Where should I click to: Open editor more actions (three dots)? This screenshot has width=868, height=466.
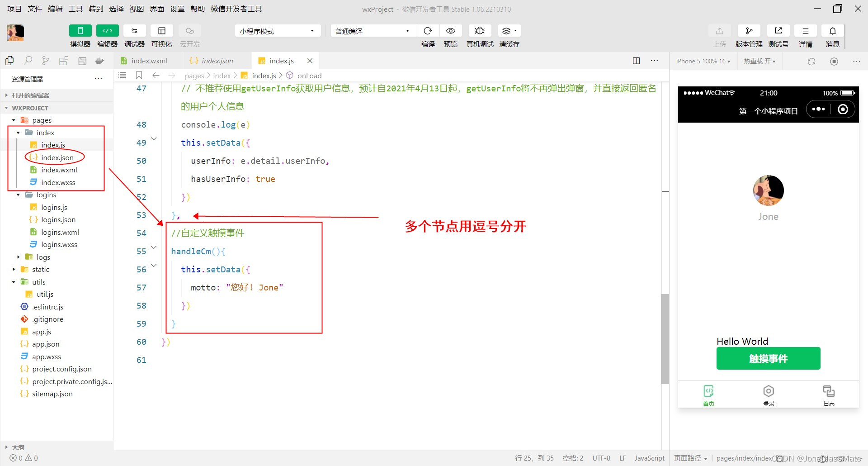point(654,61)
